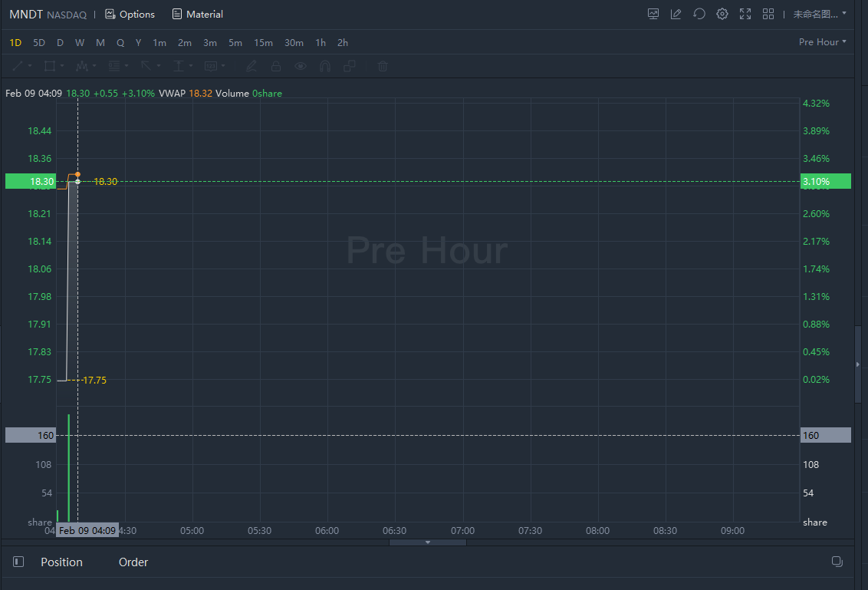Toggle the bottom panel square icon
The width and height of the screenshot is (868, 590).
18,562
